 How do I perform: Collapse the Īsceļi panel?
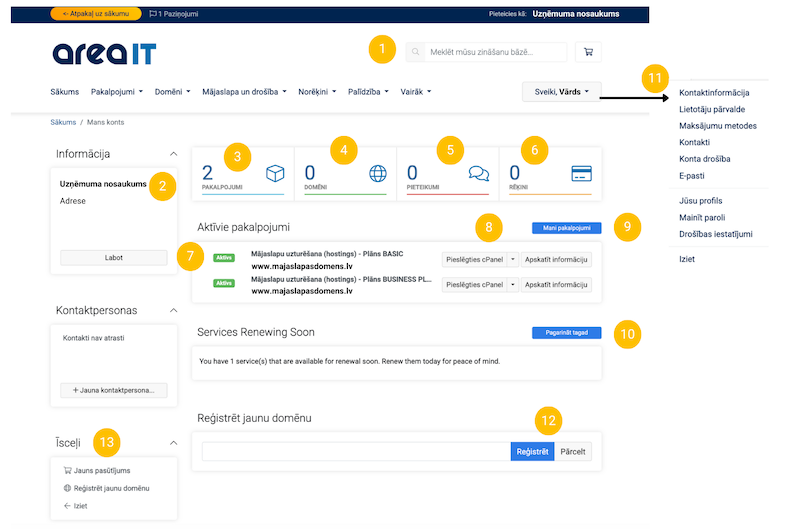(x=173, y=442)
